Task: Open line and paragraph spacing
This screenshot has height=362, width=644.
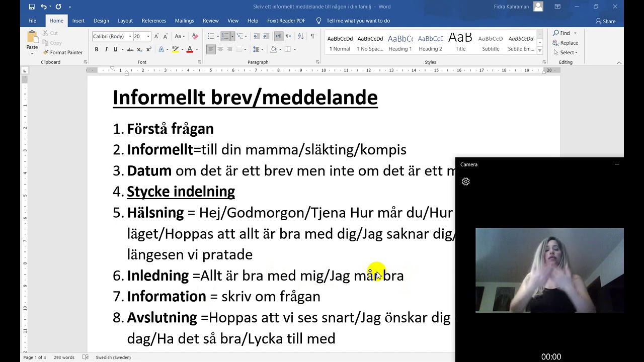Action: tap(256, 49)
